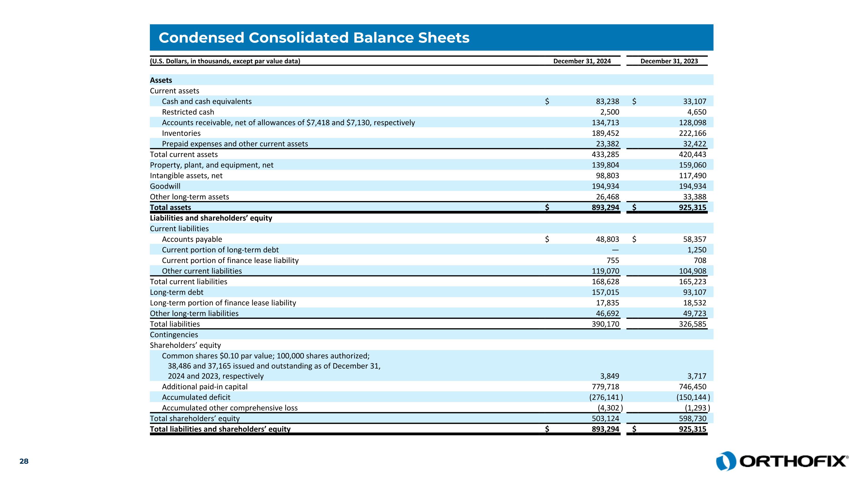Click the Accumulated deficit 2024 value

click(x=605, y=397)
